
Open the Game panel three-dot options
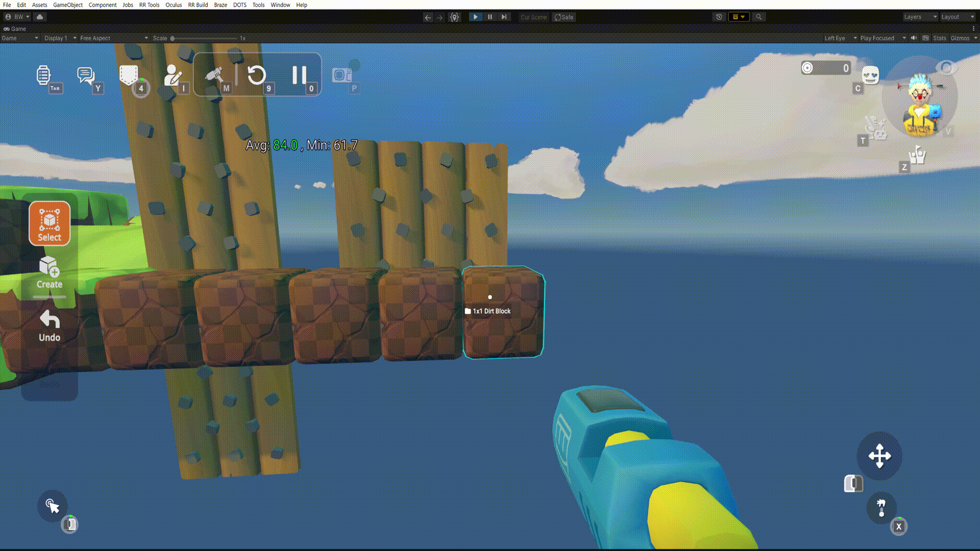(x=973, y=29)
